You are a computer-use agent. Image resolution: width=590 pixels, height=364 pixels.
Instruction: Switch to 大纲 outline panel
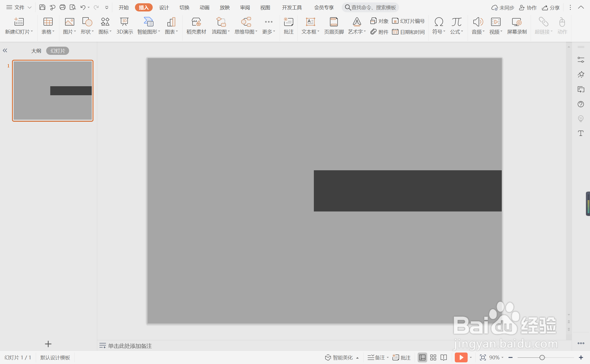click(x=36, y=51)
